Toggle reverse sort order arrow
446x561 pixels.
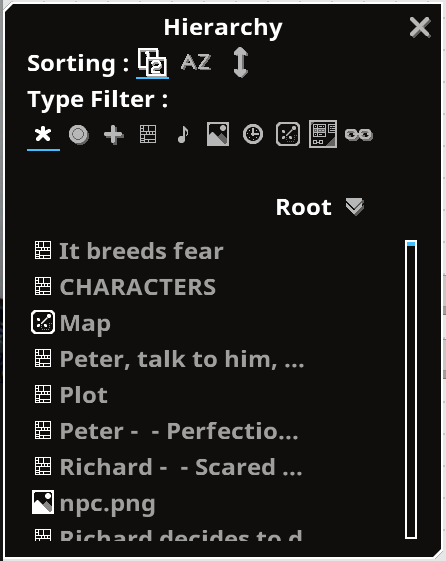[x=241, y=63]
